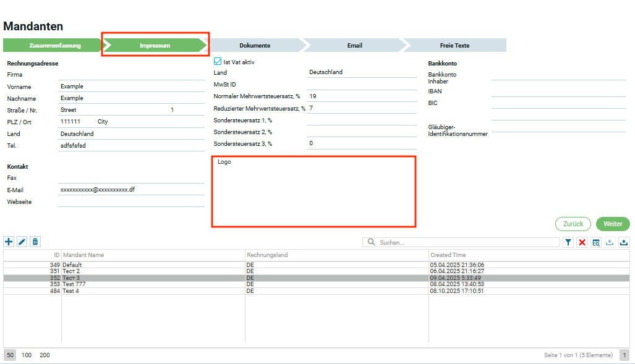Click the plus icon to add a Mandant

click(9, 242)
